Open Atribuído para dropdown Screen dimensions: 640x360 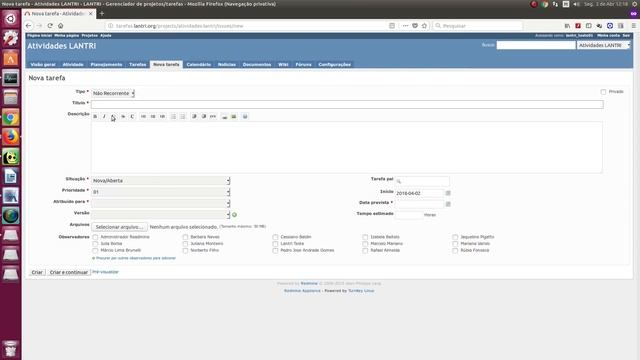click(161, 203)
